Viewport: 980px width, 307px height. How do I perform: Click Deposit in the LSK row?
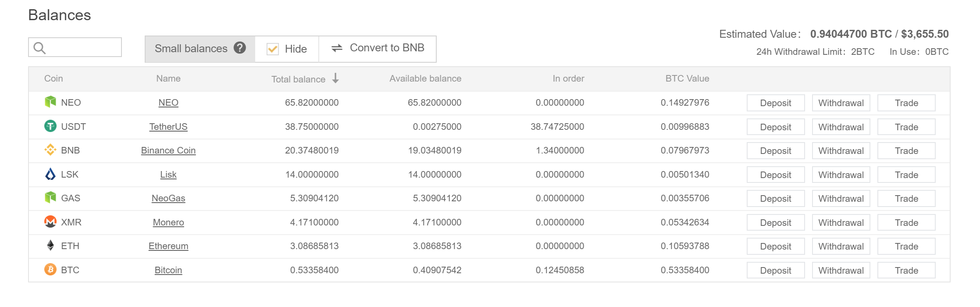[x=776, y=175]
